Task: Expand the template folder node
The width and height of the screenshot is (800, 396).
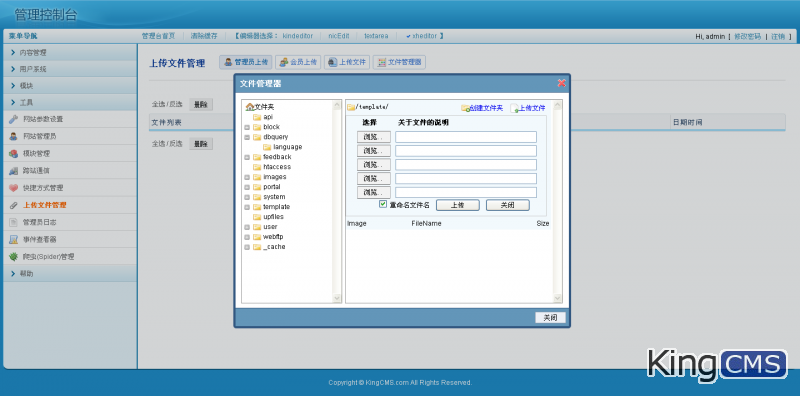Action: click(247, 207)
